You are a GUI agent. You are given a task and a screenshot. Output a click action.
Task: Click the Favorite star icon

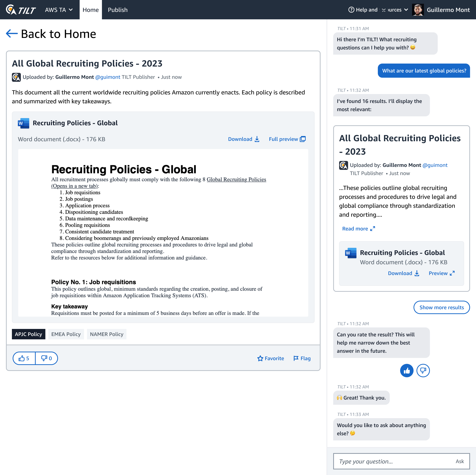[260, 358]
